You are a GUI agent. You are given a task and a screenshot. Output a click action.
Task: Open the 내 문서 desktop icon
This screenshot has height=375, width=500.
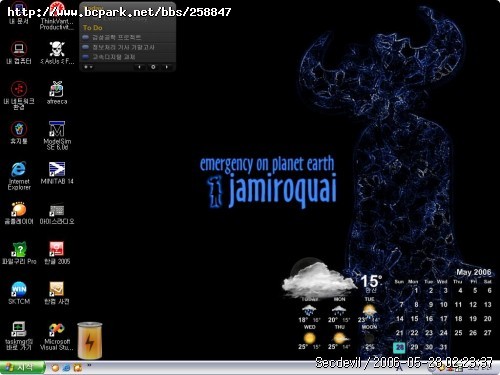pyautogui.click(x=19, y=13)
